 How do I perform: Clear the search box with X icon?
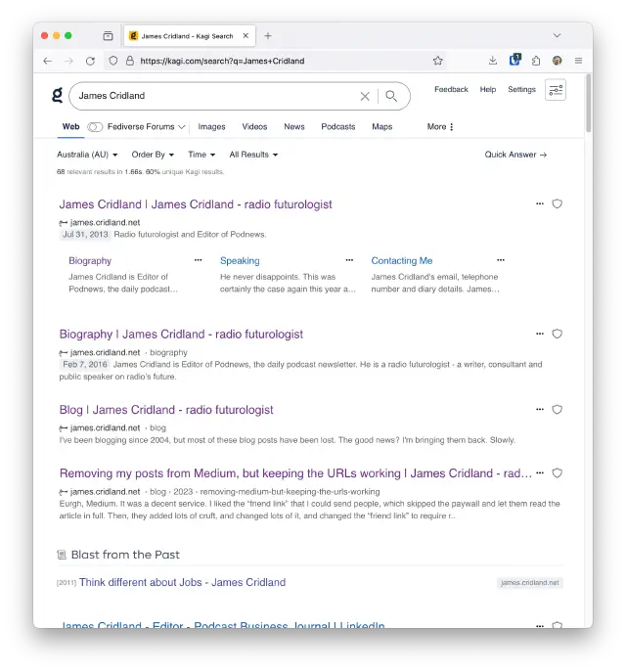click(365, 96)
